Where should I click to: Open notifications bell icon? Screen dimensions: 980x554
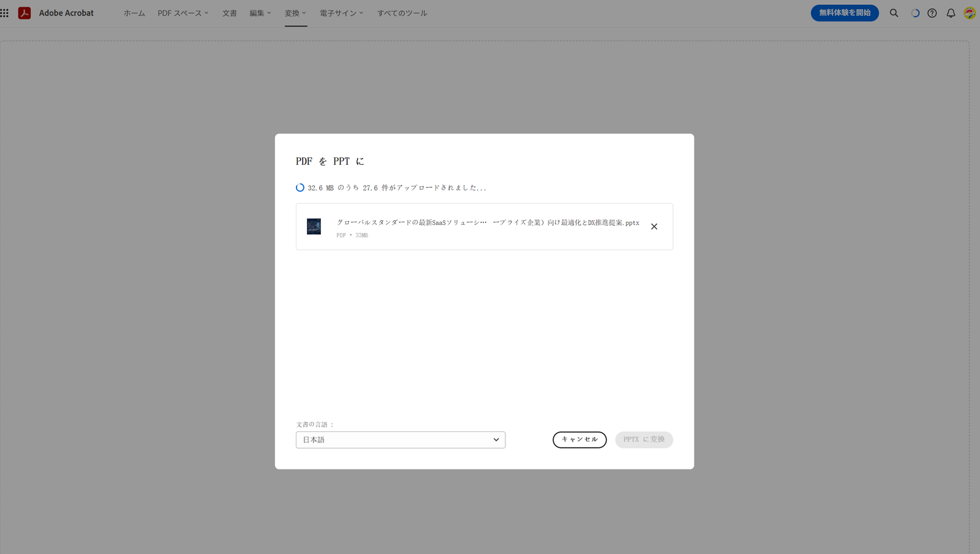tap(951, 13)
